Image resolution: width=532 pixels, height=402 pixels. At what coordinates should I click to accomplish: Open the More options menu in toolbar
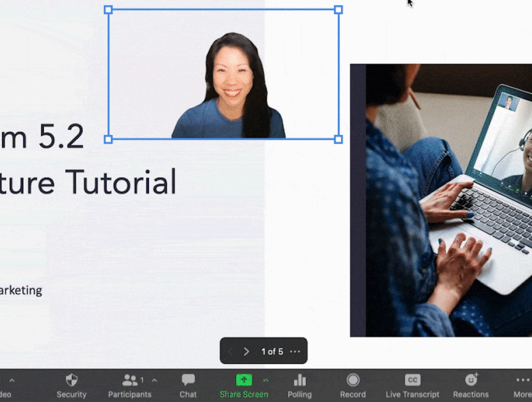(x=523, y=385)
